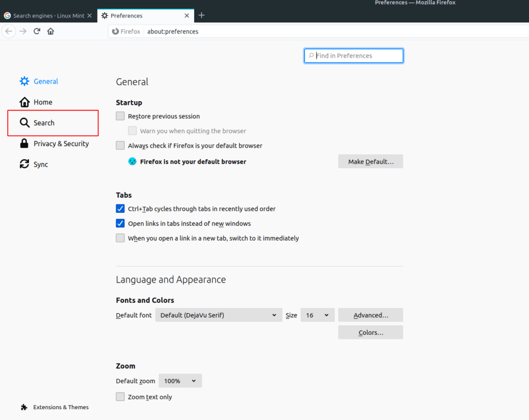Click the Zoom section heading
This screenshot has width=529, height=420.
pos(126,366)
